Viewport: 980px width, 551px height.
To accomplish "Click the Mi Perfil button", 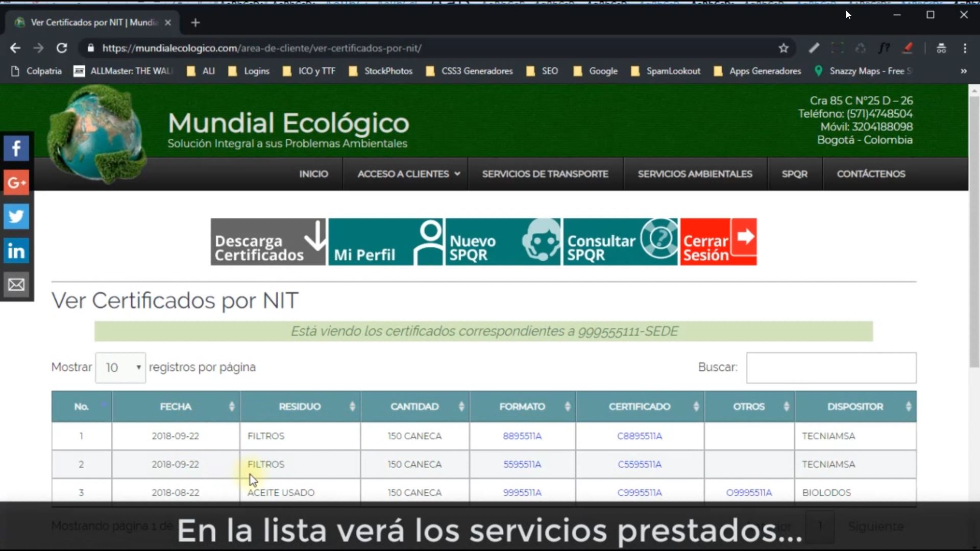I will 386,242.
